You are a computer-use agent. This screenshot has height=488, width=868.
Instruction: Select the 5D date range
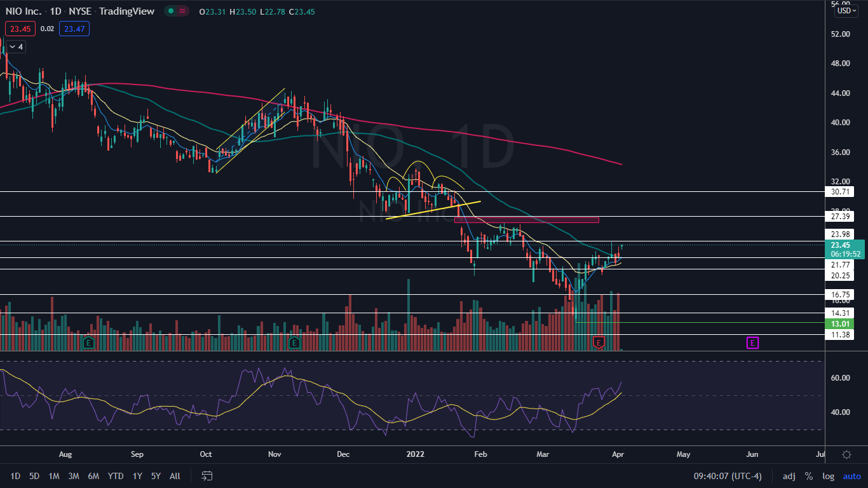point(34,476)
